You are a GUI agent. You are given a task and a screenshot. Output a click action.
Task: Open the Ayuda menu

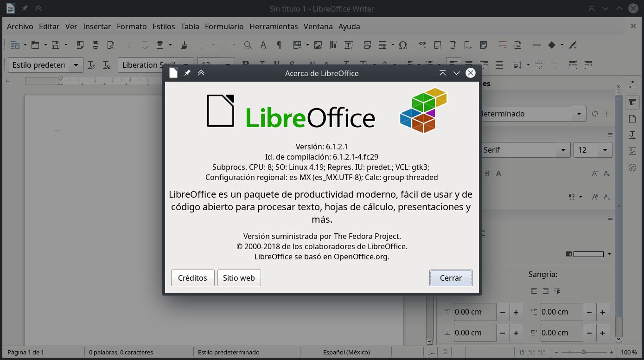pos(349,26)
